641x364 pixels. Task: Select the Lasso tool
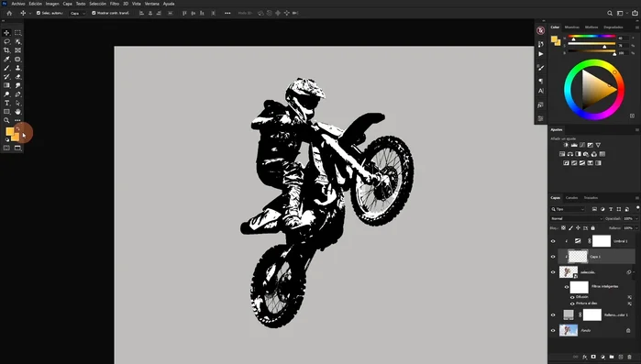click(6, 41)
